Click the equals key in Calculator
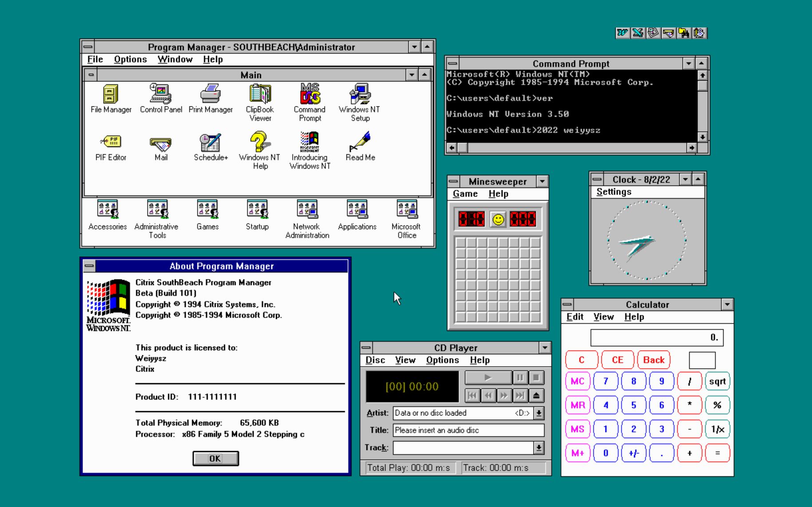812x507 pixels. tap(717, 453)
